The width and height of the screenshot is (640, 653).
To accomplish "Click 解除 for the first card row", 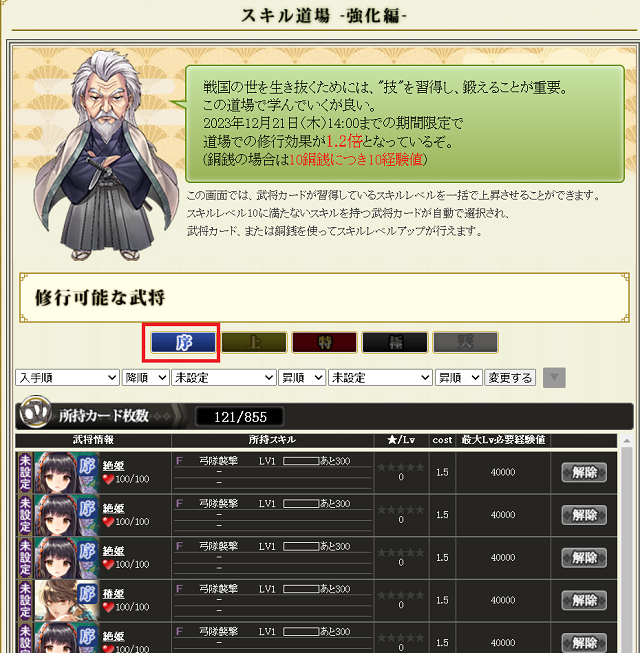I will 584,472.
